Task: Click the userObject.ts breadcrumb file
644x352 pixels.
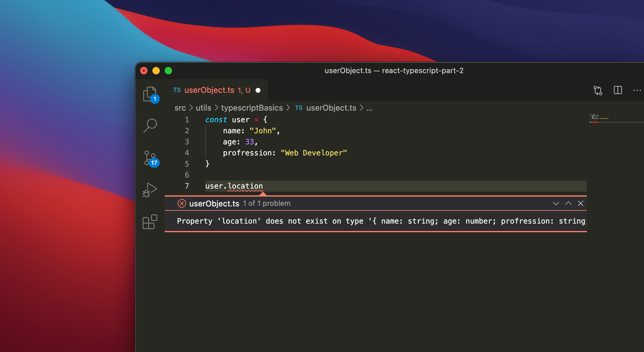Action: tap(331, 108)
